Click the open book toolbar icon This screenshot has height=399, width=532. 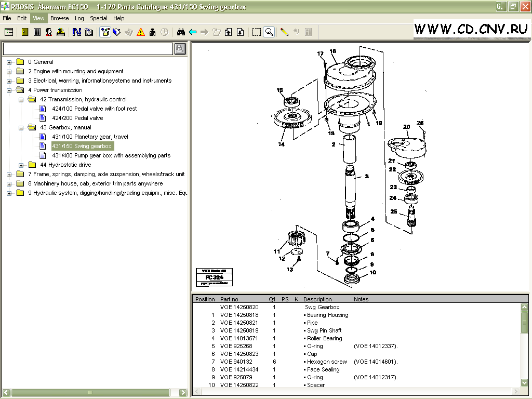pyautogui.click(x=89, y=32)
